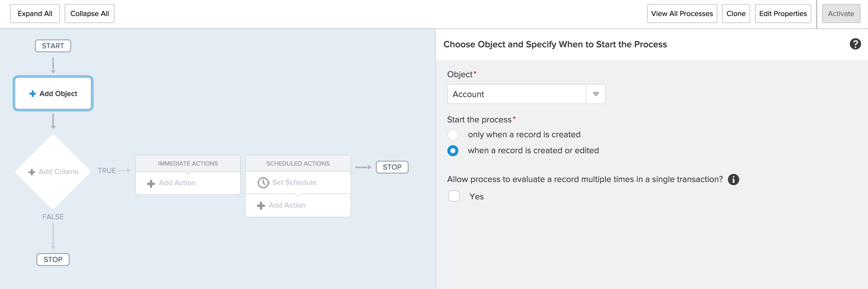
Task: Open Edit Properties
Action: (x=782, y=13)
